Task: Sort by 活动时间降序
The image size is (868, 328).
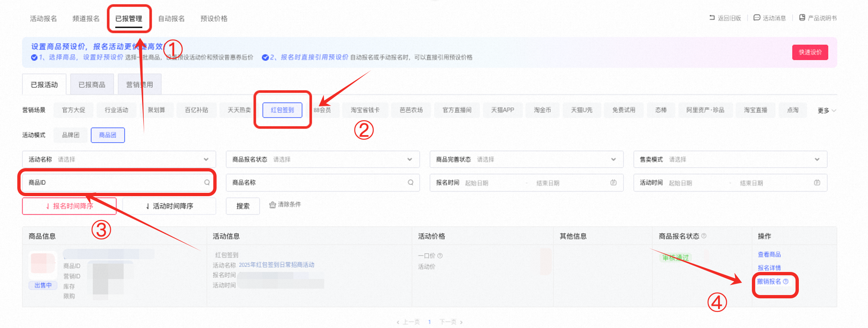Action: pyautogui.click(x=169, y=206)
